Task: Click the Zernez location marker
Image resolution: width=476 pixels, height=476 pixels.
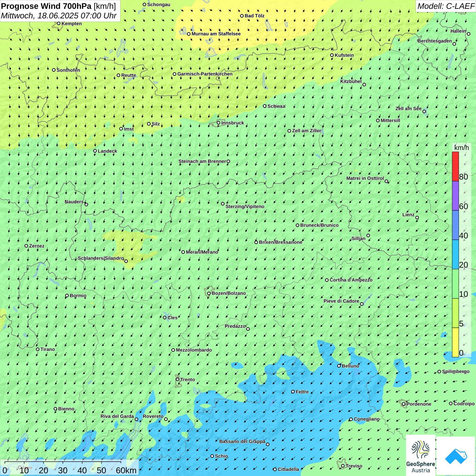Action: (x=26, y=246)
